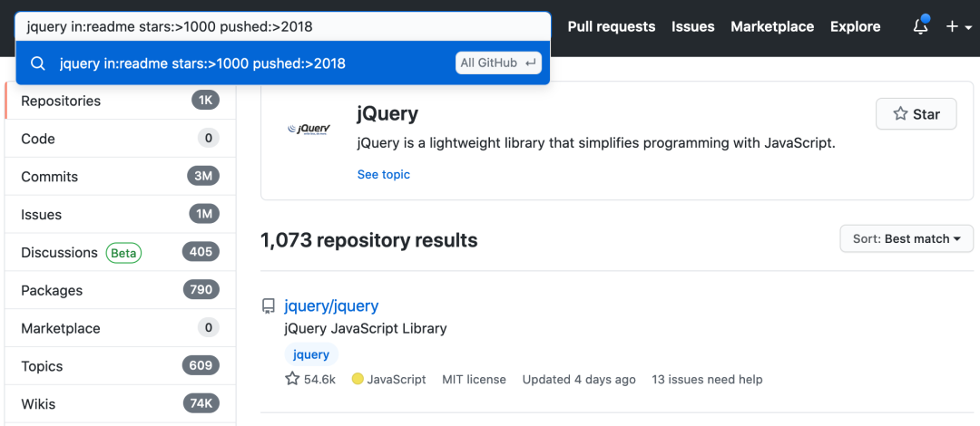Open the Sort: Best match dropdown
Screen dimensions: 980x426
906,238
